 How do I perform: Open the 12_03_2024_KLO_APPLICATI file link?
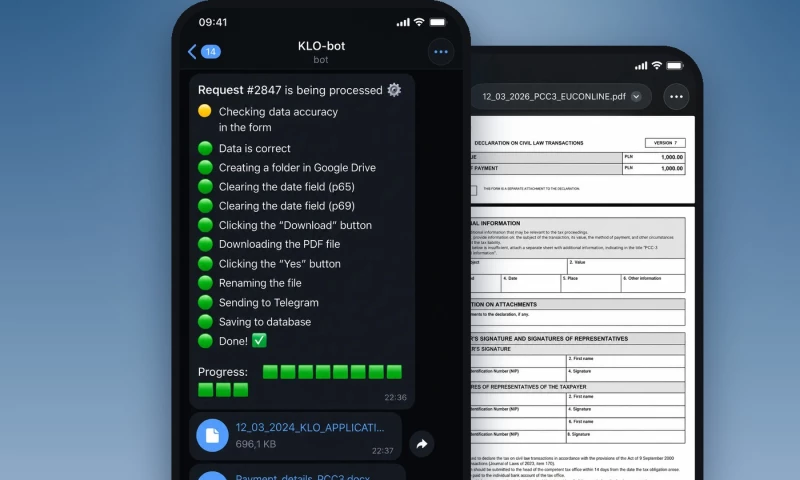coord(310,427)
